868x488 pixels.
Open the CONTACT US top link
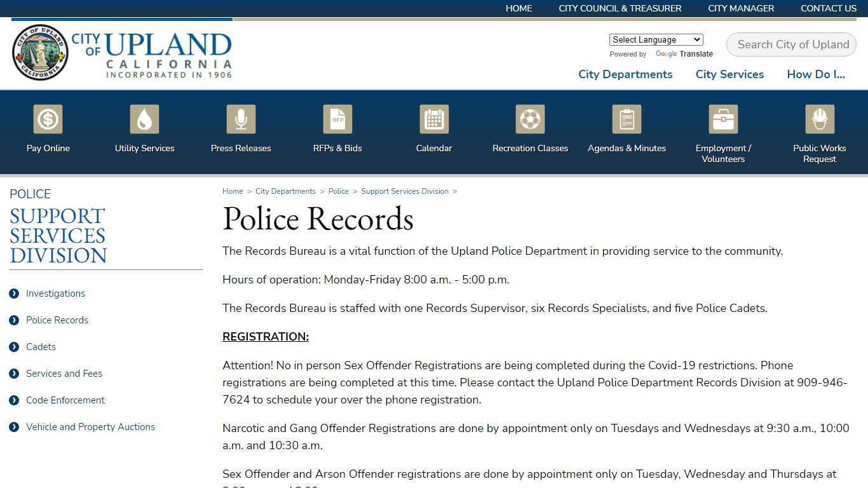829,8
